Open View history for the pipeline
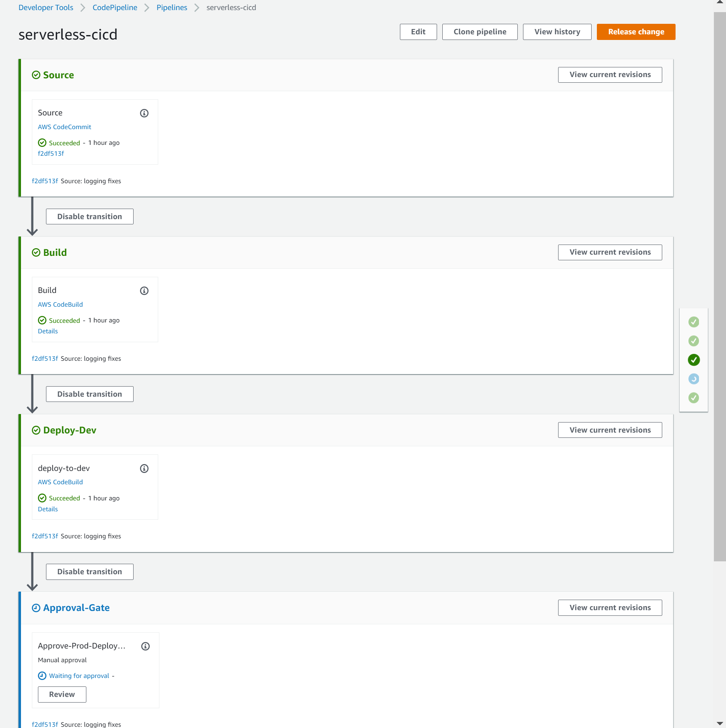 (557, 31)
